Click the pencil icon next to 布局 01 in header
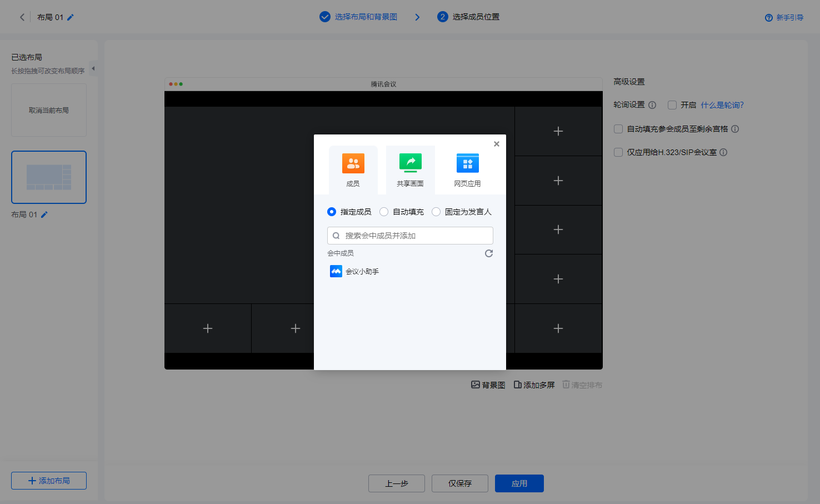 [71, 17]
